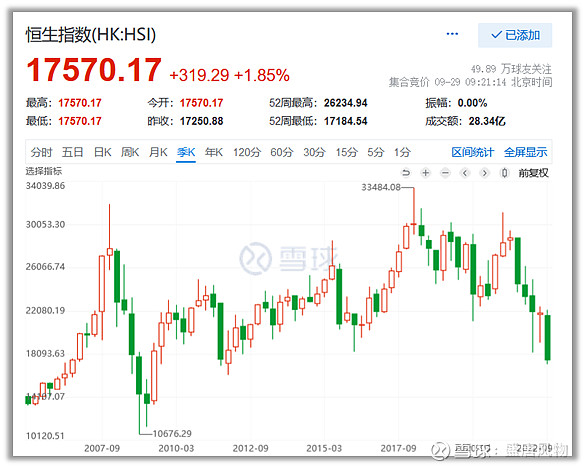The height and width of the screenshot is (468, 585).
Task: Open the 前复权 adjustment dropdown
Action: 533,173
